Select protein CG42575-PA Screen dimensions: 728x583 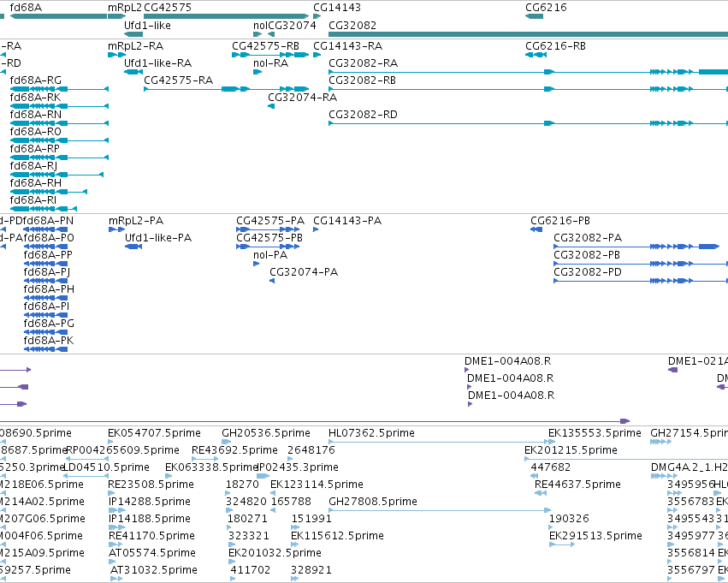268,229
